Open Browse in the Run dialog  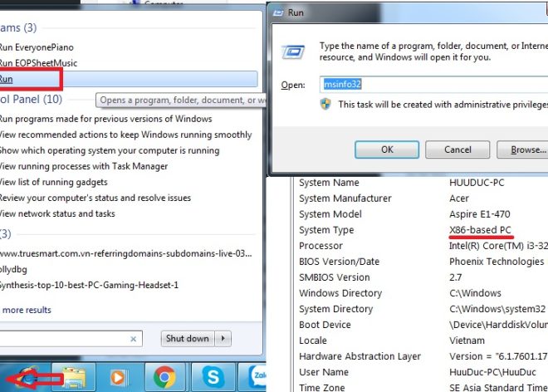[523, 149]
